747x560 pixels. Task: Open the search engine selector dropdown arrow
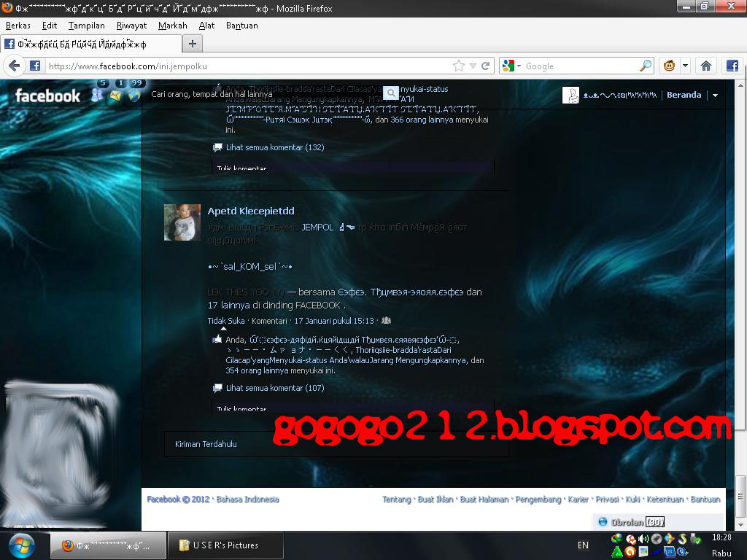(519, 66)
